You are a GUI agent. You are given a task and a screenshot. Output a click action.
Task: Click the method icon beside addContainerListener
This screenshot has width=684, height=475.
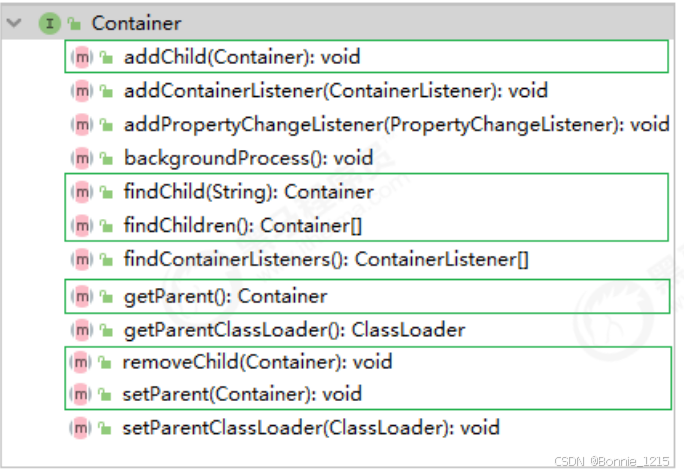(x=82, y=91)
